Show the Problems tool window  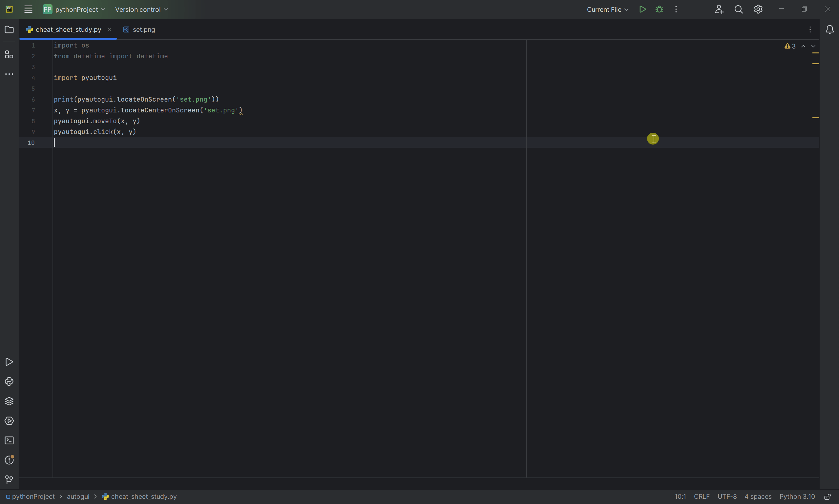pos(9,460)
